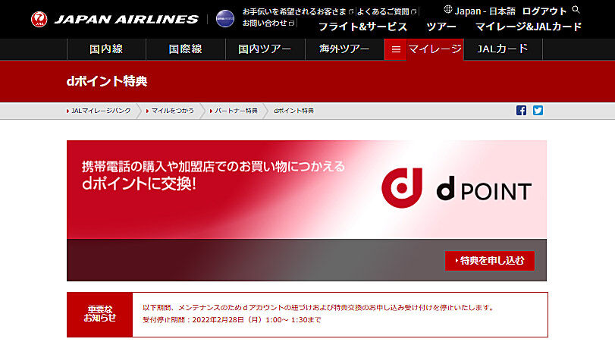
Task: Click the JAL crane logo icon
Action: tap(39, 20)
